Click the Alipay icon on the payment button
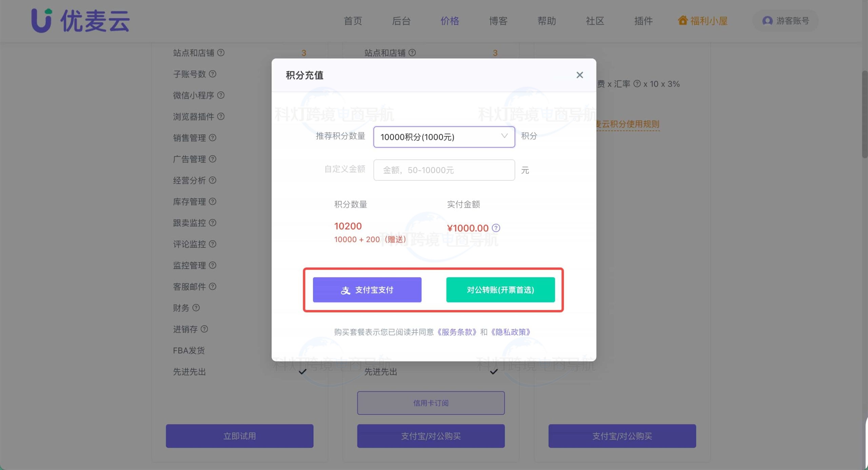Viewport: 868px width, 470px height. click(345, 290)
